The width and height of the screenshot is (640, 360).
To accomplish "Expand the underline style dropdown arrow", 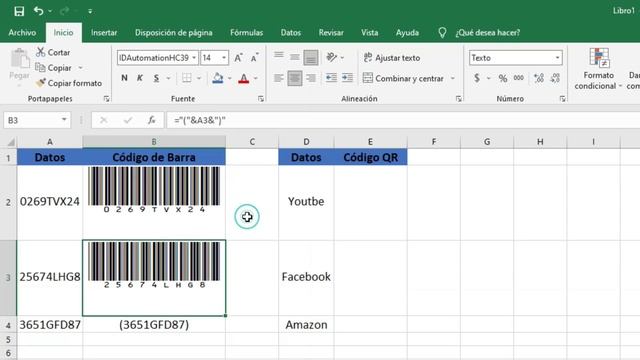I will pyautogui.click(x=168, y=78).
